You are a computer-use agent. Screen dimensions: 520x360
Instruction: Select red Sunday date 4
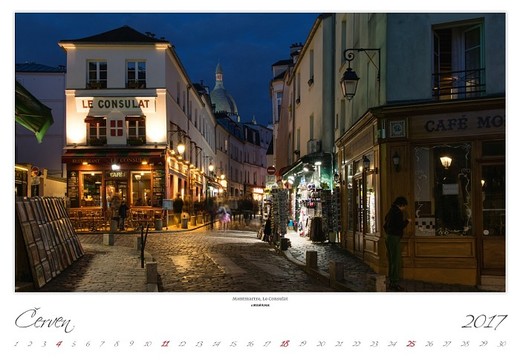tap(59, 344)
